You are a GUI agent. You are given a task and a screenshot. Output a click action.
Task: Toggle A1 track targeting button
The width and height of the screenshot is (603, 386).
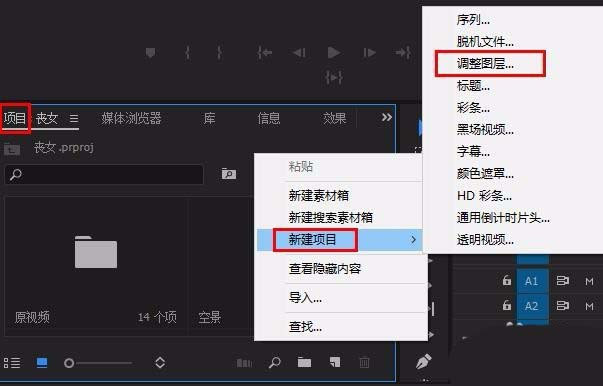pyautogui.click(x=532, y=281)
